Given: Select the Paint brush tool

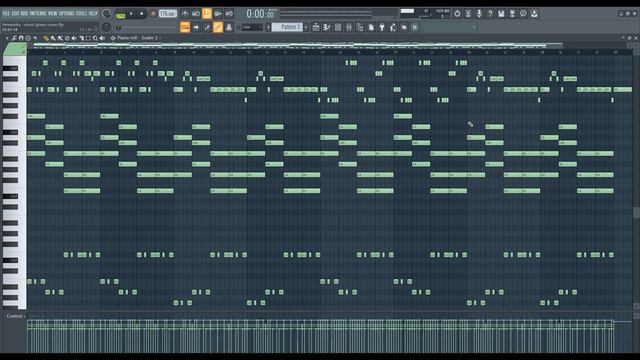Looking at the screenshot, I should point(53,38).
